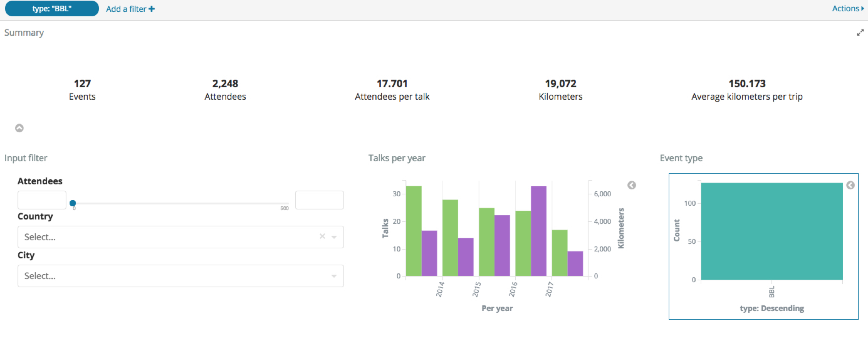Image resolution: width=868 pixels, height=338 pixels.
Task: Click the minimum Attendees input box
Action: click(x=42, y=200)
